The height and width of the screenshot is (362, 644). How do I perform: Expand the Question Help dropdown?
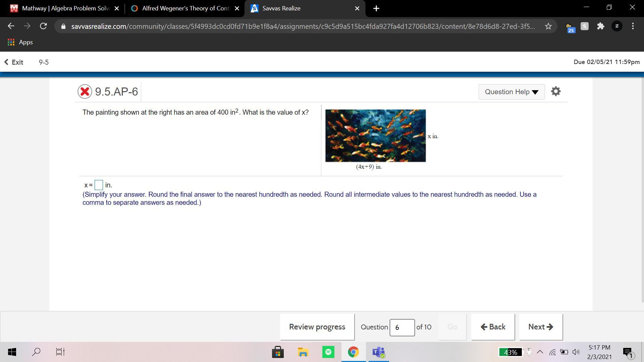click(x=511, y=92)
